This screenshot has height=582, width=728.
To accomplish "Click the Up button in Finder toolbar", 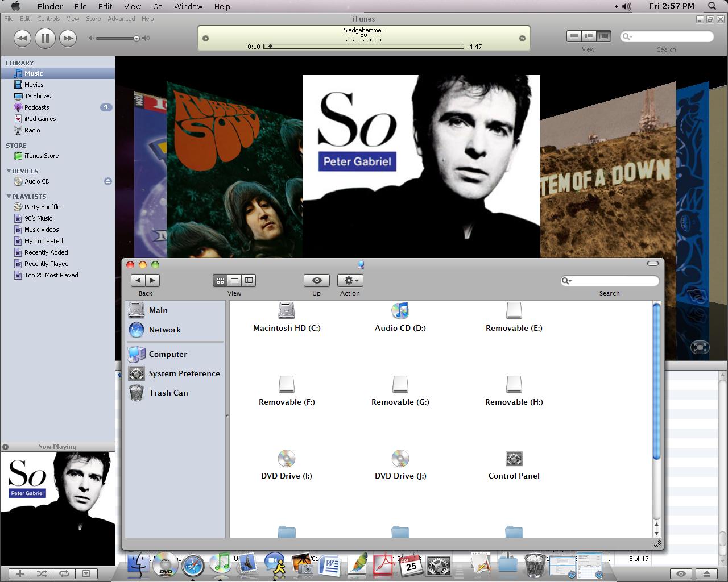I will pyautogui.click(x=317, y=280).
